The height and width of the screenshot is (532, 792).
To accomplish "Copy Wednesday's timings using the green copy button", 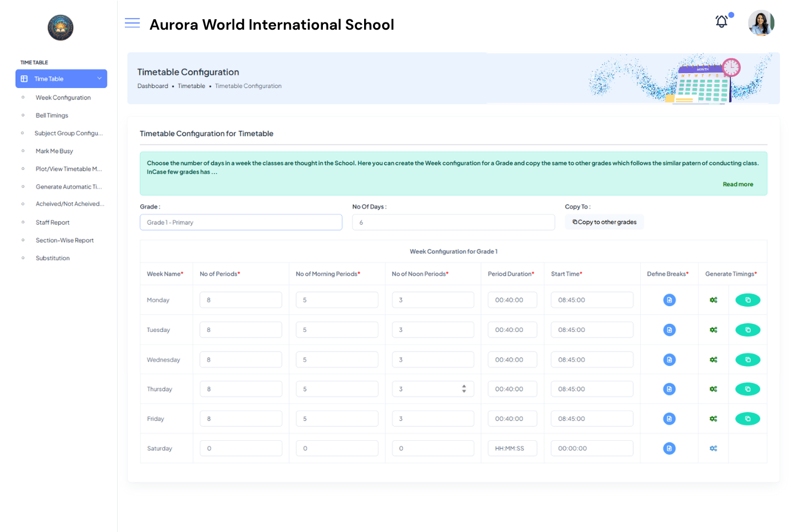I will pos(747,359).
